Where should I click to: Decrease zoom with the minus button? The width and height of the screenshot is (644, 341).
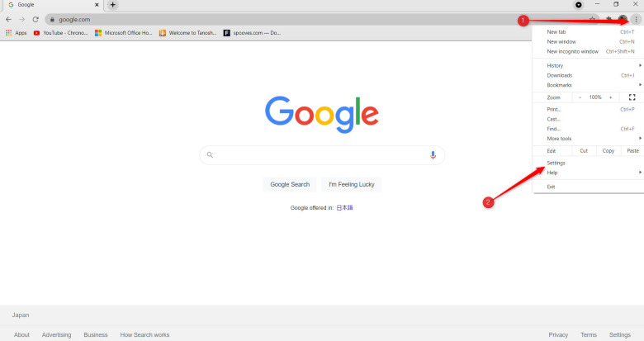click(580, 97)
